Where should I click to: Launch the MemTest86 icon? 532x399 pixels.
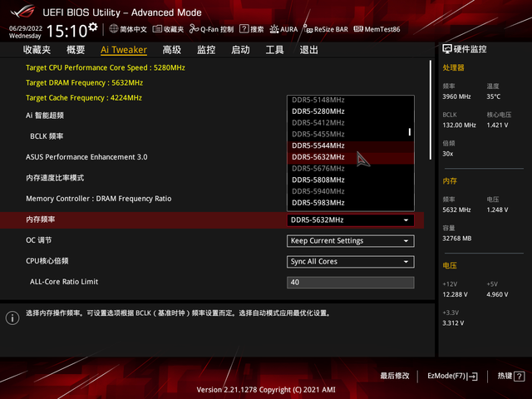click(x=358, y=29)
